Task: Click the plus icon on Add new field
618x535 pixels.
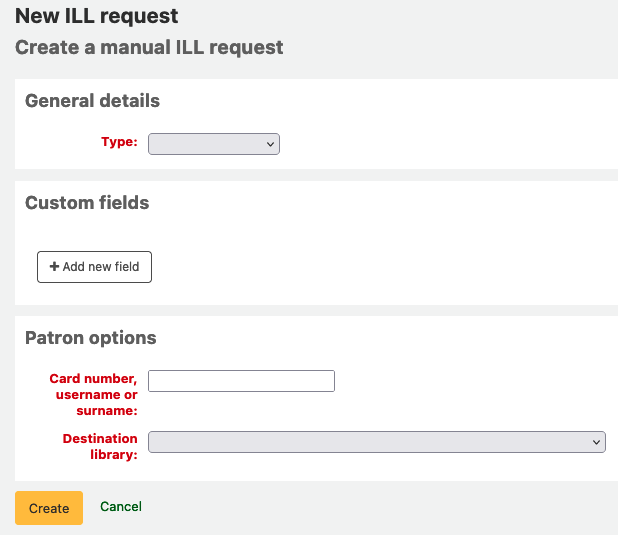Action: [x=54, y=267]
